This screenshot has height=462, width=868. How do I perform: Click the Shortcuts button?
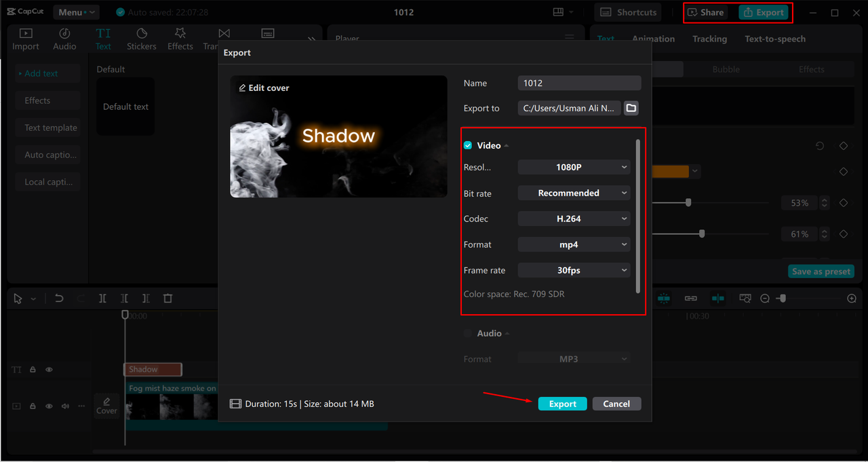pyautogui.click(x=629, y=12)
